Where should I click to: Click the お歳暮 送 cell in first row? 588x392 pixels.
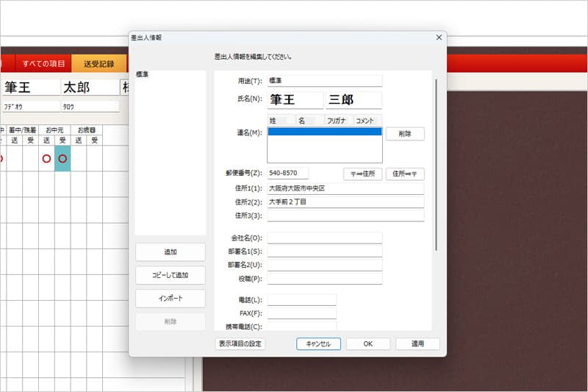click(79, 159)
